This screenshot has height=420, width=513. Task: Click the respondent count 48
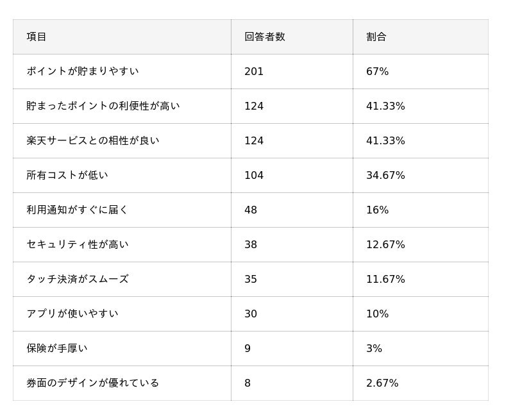point(251,210)
